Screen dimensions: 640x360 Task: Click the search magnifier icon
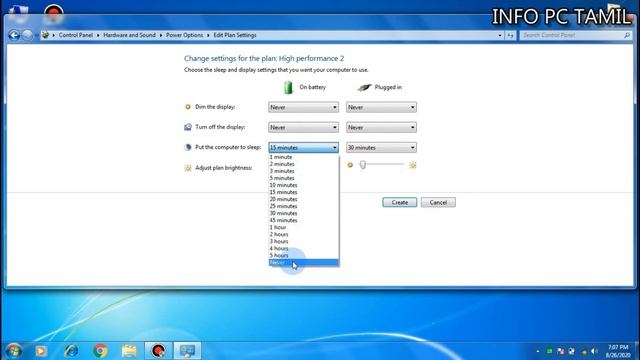tap(627, 36)
